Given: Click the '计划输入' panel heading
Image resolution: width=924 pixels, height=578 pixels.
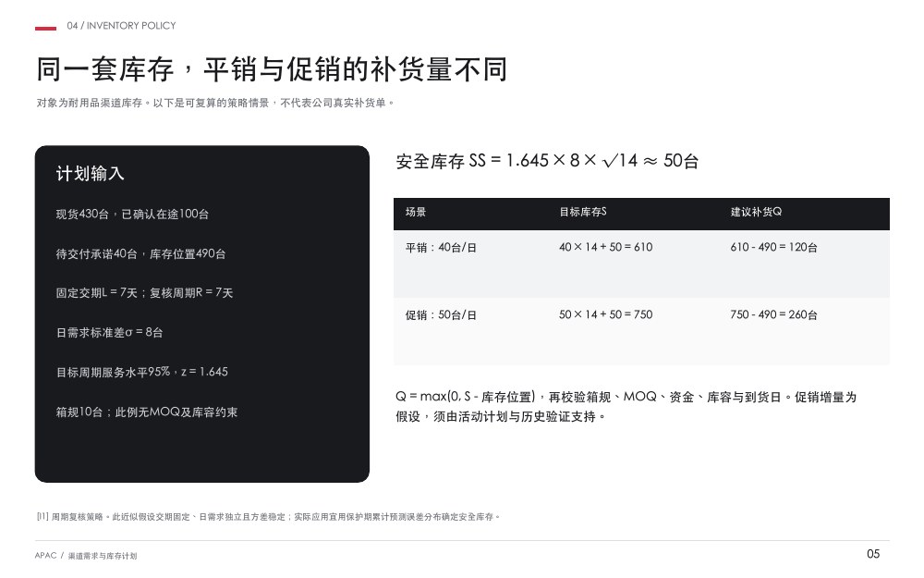Looking at the screenshot, I should [91, 174].
